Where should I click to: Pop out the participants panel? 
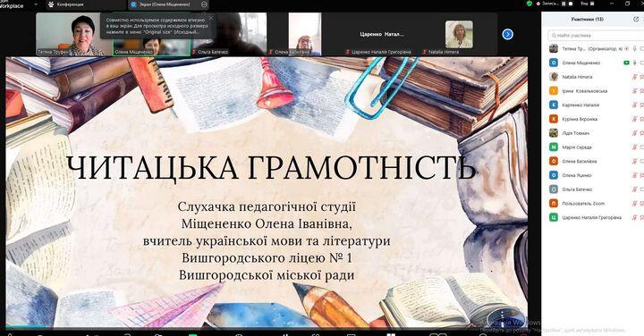click(636, 19)
